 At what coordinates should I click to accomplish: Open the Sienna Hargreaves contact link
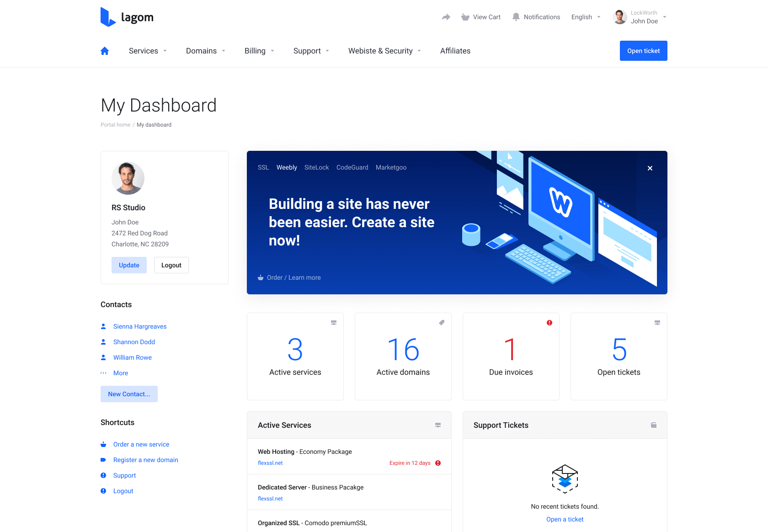pyautogui.click(x=140, y=326)
